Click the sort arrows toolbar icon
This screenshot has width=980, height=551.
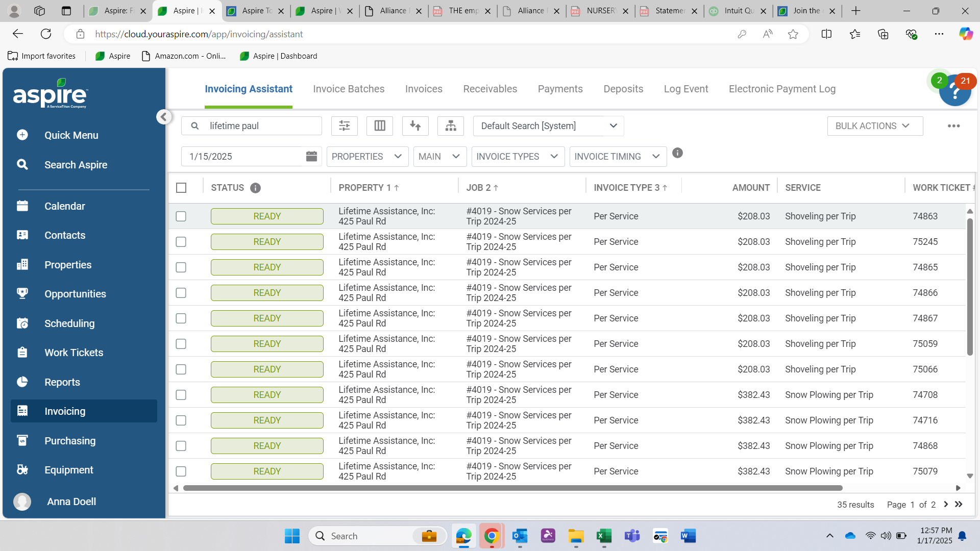click(x=415, y=126)
